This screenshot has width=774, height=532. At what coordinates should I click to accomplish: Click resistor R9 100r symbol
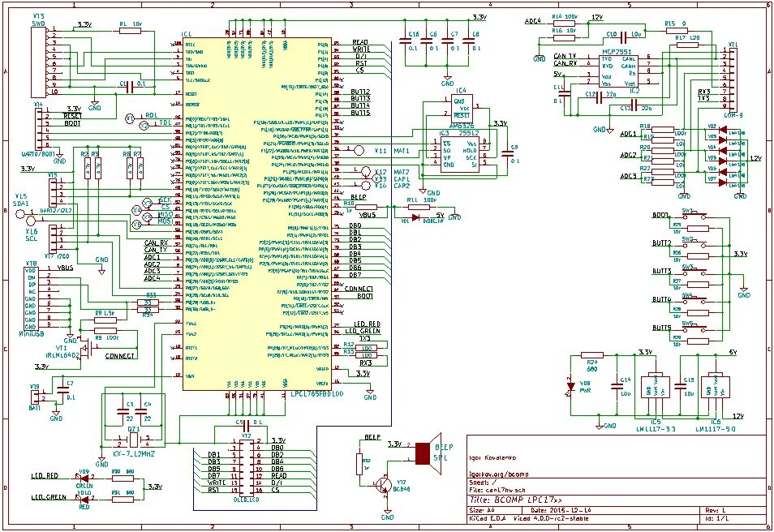pyautogui.click(x=105, y=331)
